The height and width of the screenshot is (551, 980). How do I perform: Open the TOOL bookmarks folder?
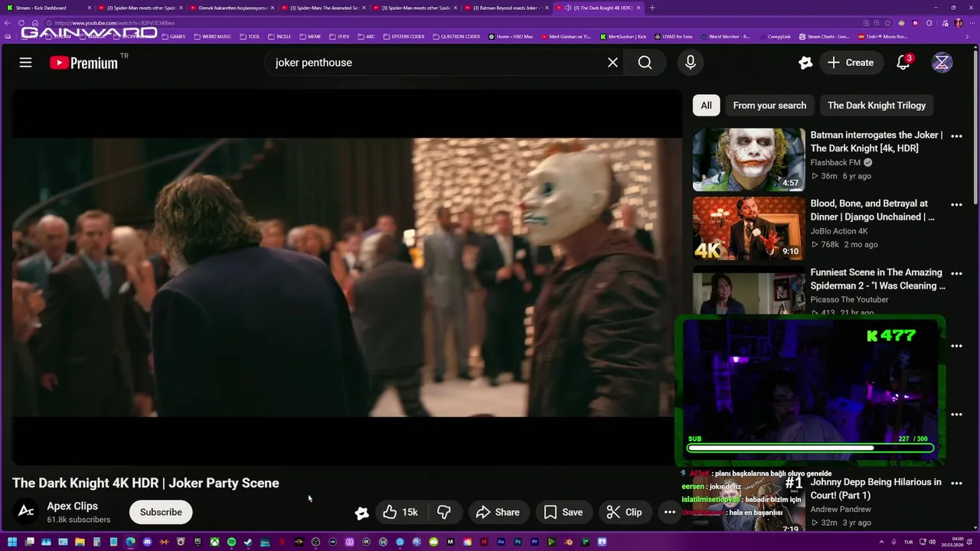250,37
